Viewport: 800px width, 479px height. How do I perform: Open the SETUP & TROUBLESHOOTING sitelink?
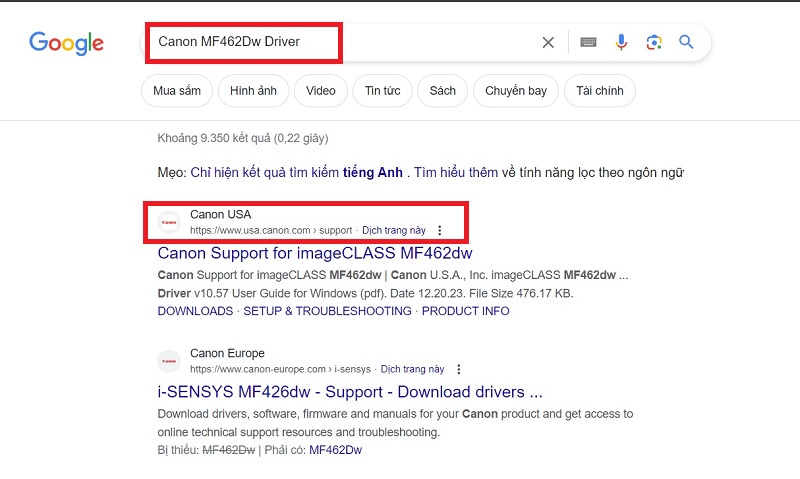click(x=327, y=311)
